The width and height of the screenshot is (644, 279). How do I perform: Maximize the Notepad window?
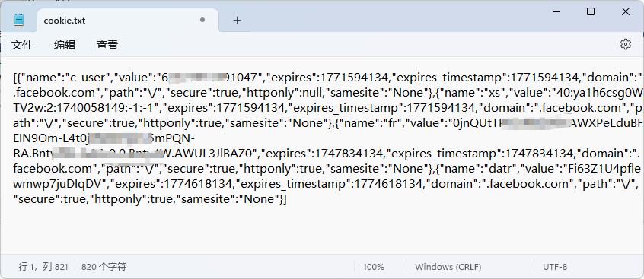tap(591, 11)
